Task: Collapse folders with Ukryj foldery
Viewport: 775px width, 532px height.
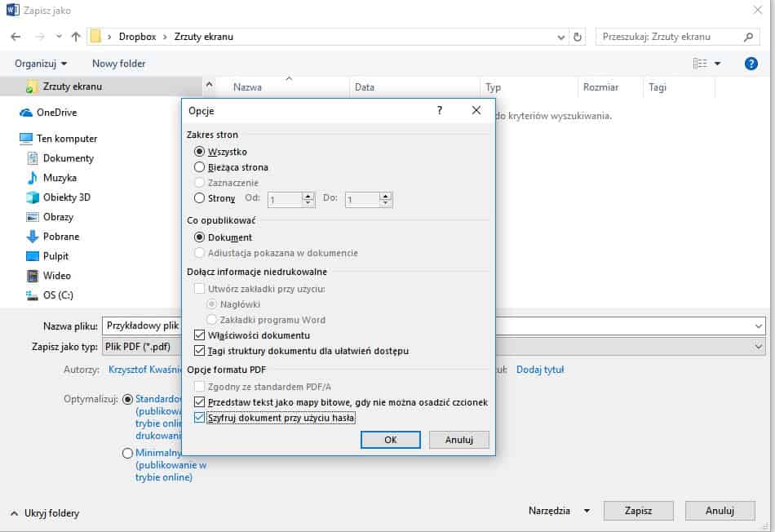Action: click(x=45, y=513)
